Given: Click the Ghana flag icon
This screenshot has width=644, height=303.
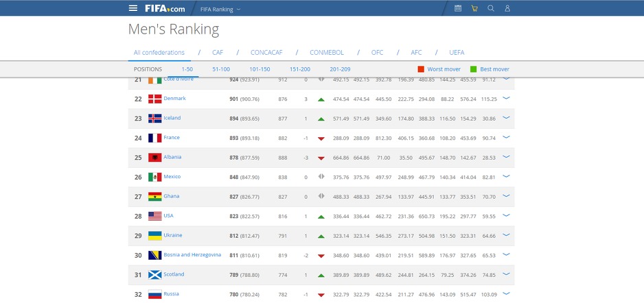Looking at the screenshot, I should tap(155, 196).
